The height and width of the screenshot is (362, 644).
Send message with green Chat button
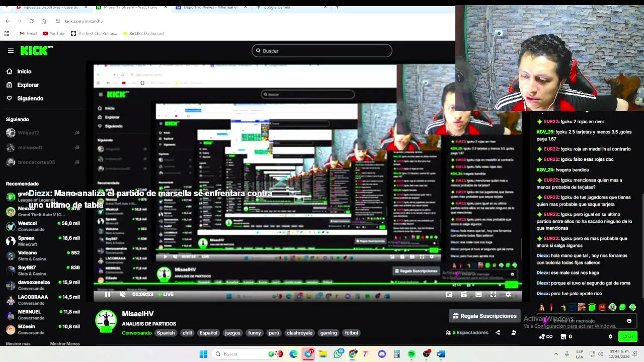(x=627, y=336)
